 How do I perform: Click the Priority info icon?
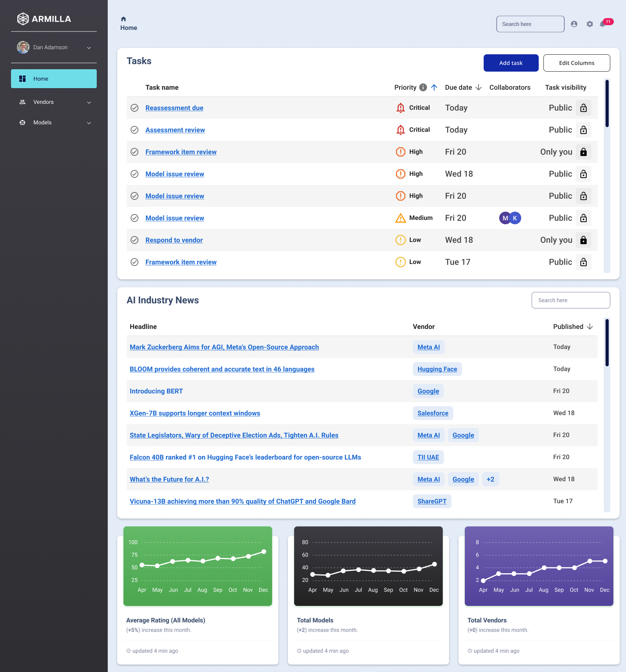(x=423, y=87)
